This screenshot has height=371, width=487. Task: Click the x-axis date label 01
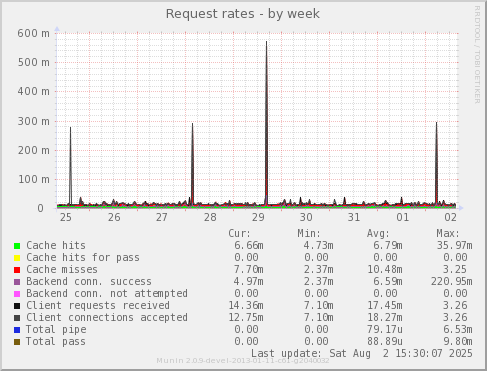(x=402, y=217)
